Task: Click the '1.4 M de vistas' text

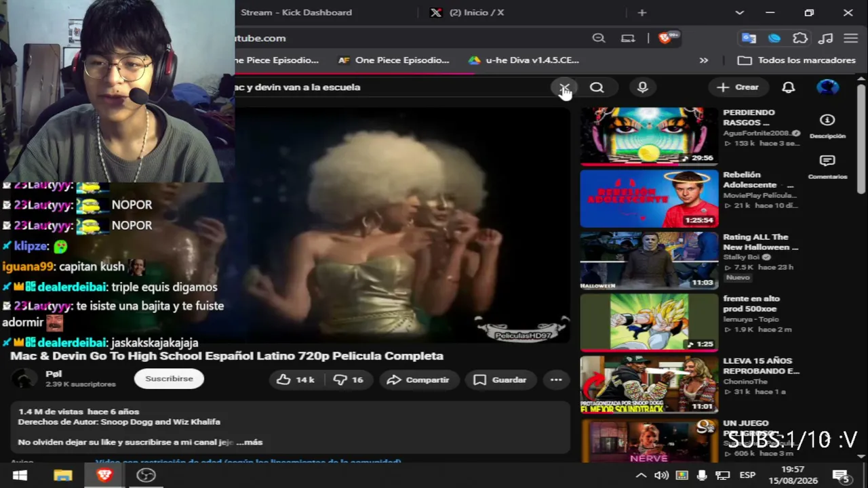Action: click(x=51, y=412)
